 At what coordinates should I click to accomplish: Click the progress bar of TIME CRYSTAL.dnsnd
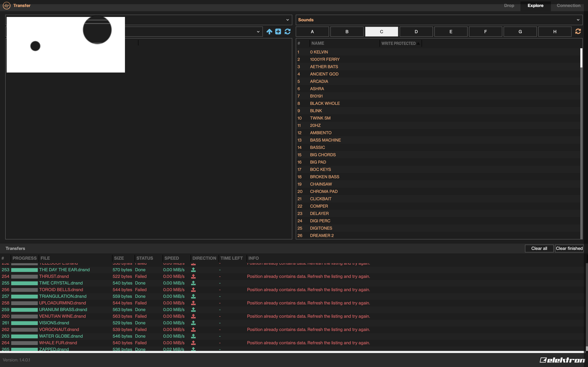coord(24,283)
